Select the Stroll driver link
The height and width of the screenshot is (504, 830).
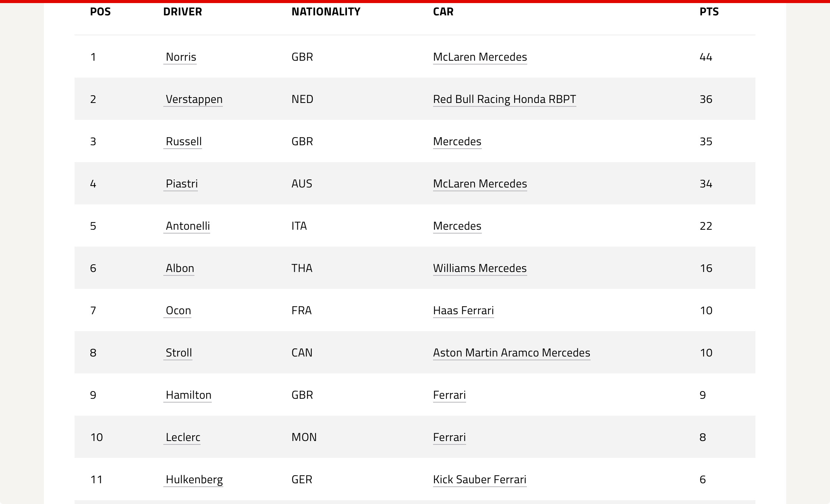pyautogui.click(x=178, y=353)
